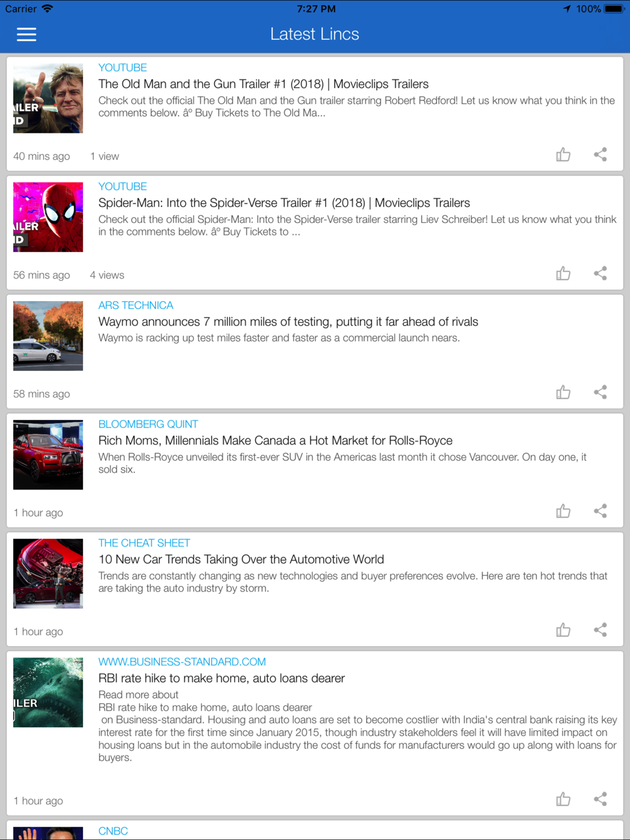Share the Old Man and the Gun trailer post
The image size is (630, 840).
click(x=600, y=155)
